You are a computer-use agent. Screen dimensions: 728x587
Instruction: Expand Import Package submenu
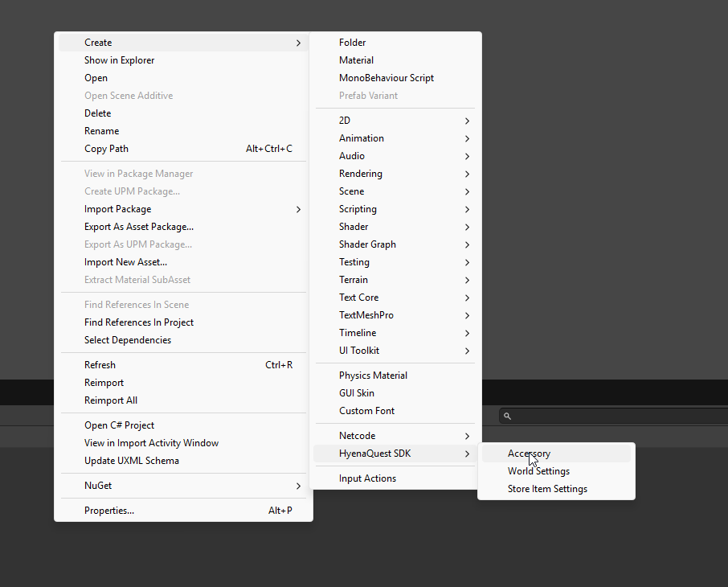tap(183, 209)
